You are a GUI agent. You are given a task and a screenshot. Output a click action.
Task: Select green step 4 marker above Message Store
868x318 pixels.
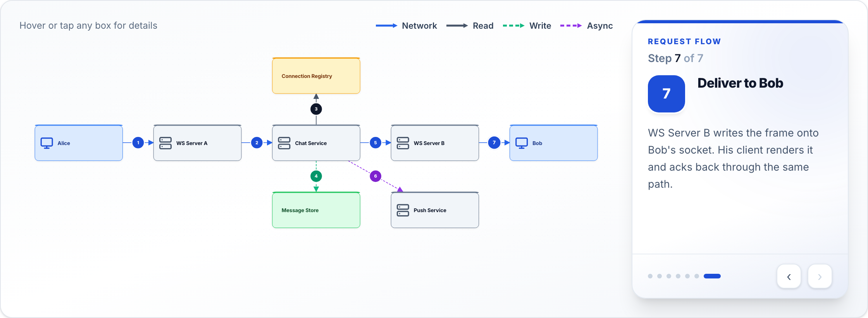click(x=316, y=176)
